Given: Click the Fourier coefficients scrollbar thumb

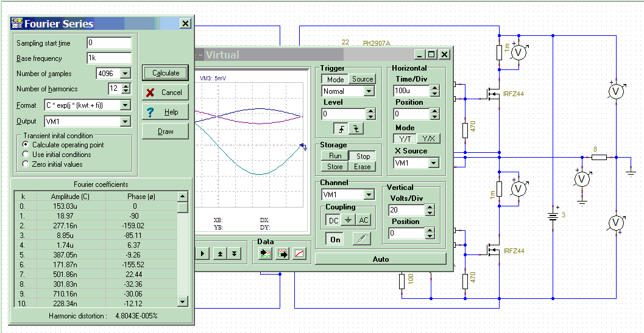Looking at the screenshot, I should click(x=183, y=207).
